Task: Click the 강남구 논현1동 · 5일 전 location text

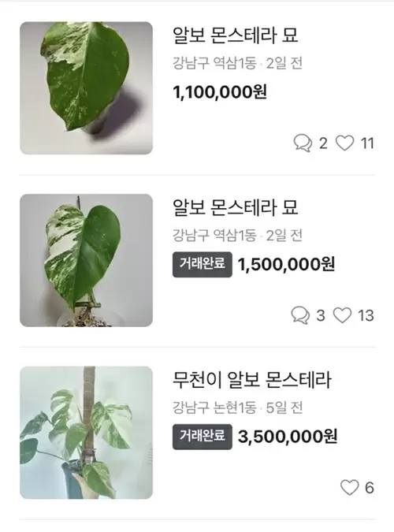Action: 237,407
